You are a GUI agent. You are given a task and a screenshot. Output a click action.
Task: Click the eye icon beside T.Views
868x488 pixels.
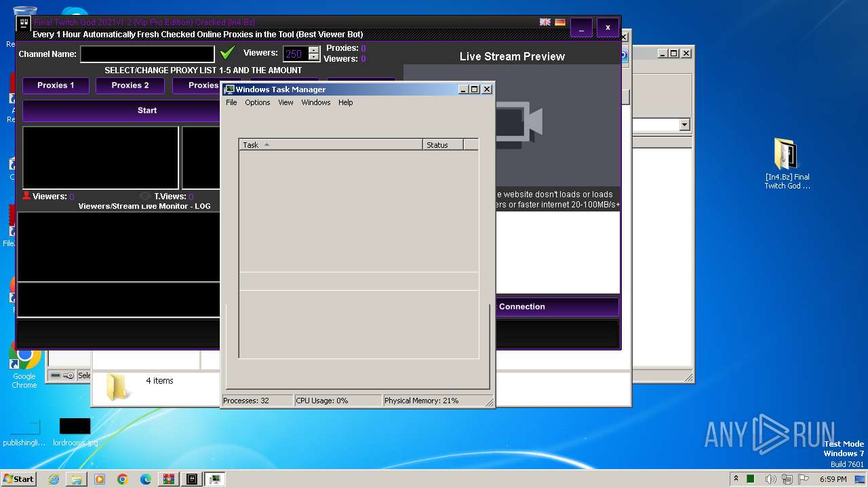click(145, 196)
